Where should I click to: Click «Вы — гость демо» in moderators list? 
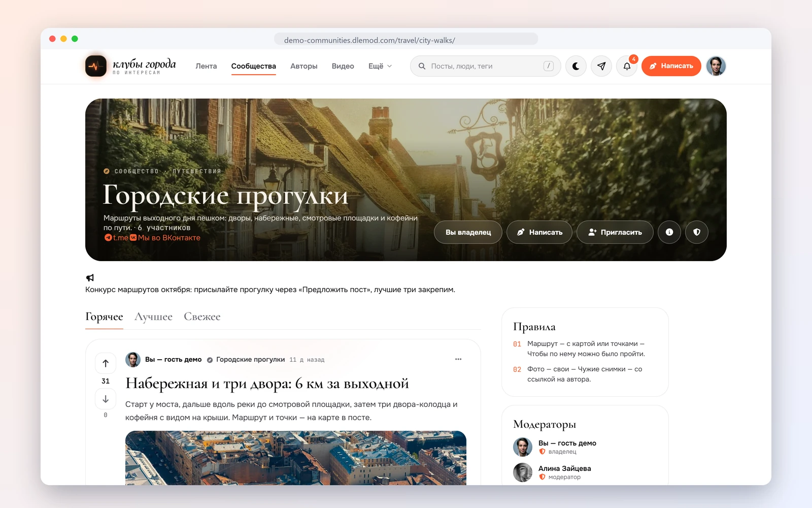(x=567, y=443)
